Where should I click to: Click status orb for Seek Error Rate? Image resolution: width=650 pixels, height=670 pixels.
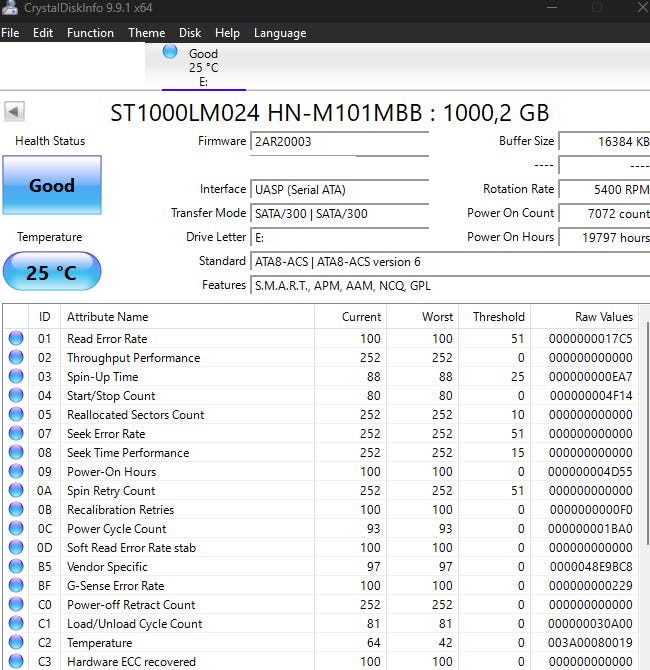pyautogui.click(x=16, y=433)
